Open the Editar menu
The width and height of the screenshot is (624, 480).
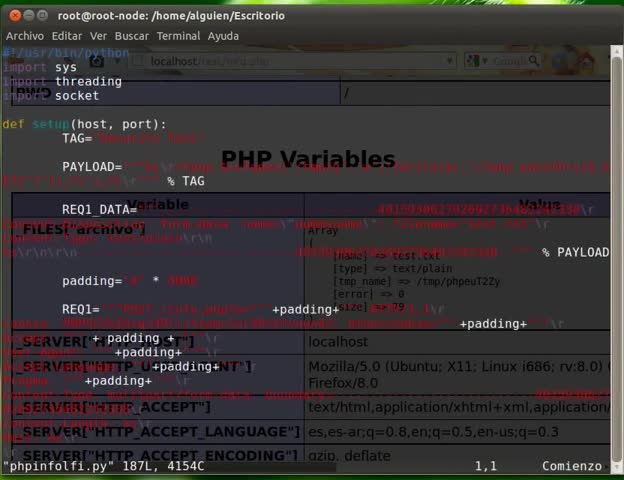67,36
